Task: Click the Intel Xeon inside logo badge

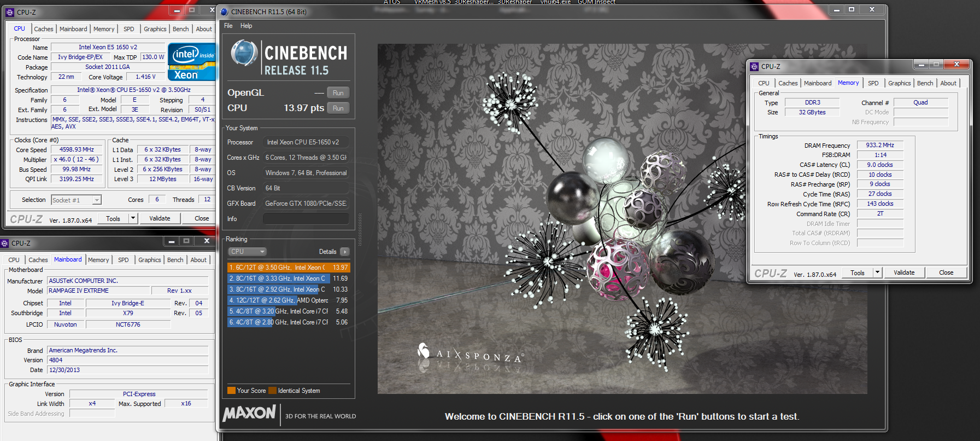Action: pyautogui.click(x=192, y=62)
